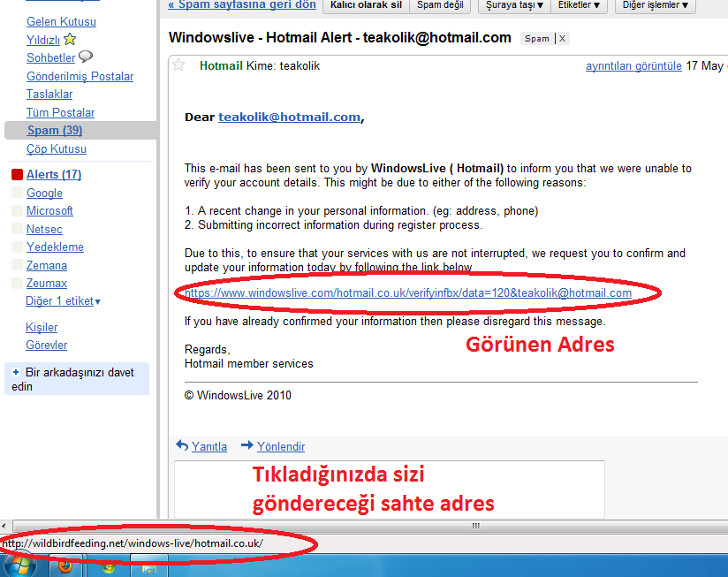Click the forward arrow icon beside Yönlendir
728x577 pixels.
247,445
